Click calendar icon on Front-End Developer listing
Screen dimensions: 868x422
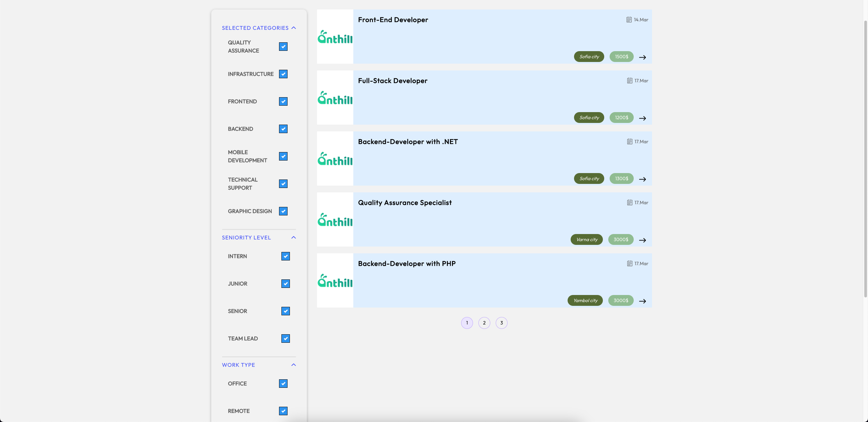point(629,20)
